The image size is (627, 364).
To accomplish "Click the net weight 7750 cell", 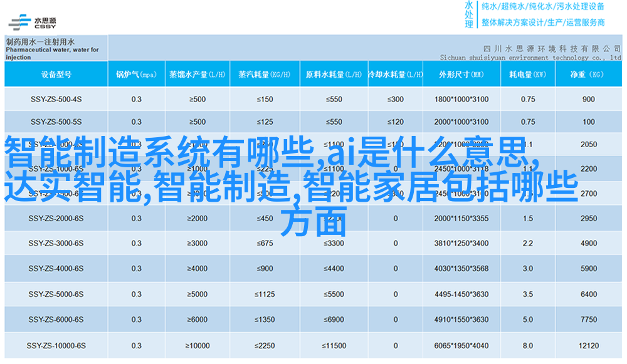I will tap(589, 320).
